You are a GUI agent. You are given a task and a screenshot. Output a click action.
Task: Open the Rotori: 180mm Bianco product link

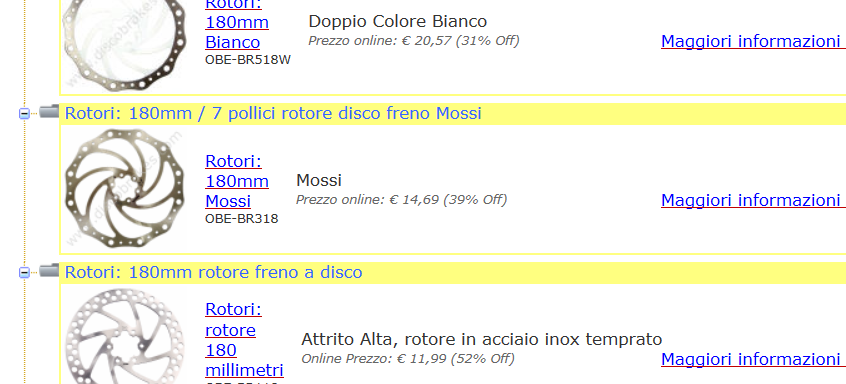pos(237,24)
